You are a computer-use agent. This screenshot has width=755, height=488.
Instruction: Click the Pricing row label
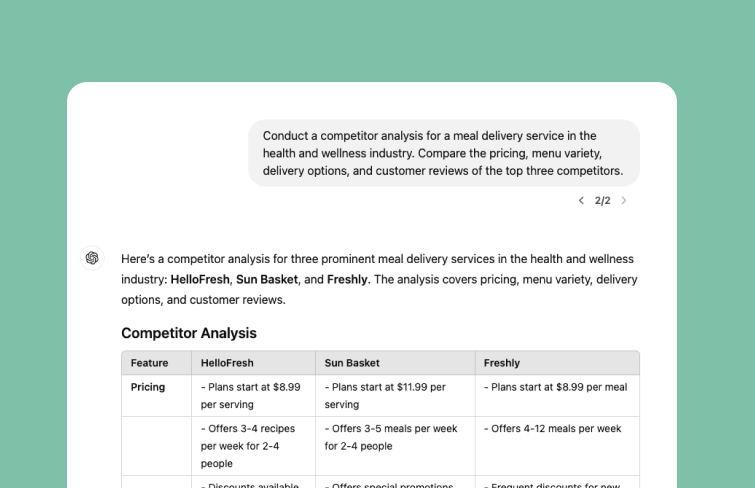[148, 387]
